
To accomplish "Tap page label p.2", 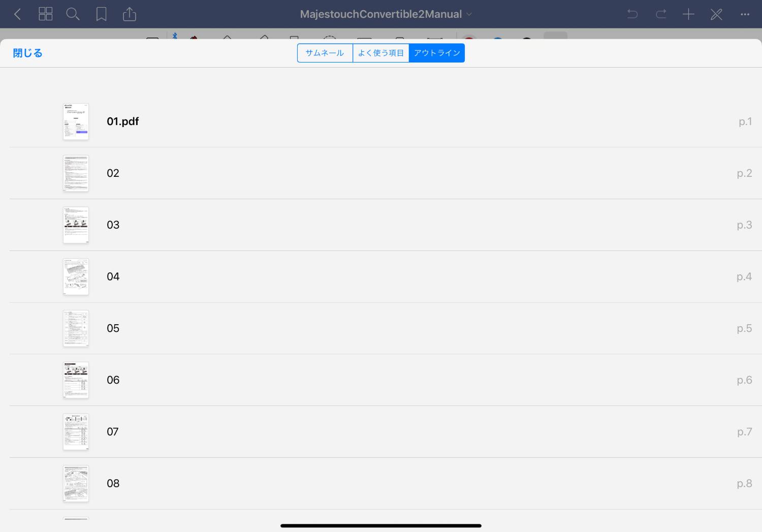I will 745,174.
